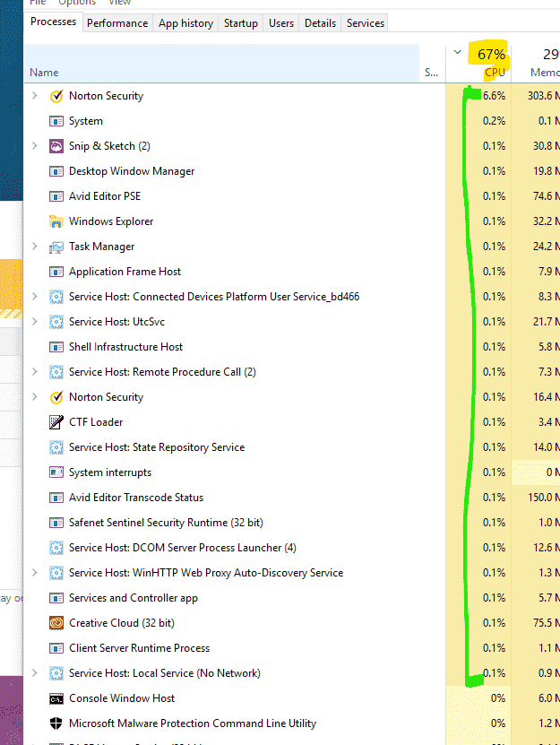
Task: Expand Service Host: UtcSvc
Action: pyautogui.click(x=35, y=322)
